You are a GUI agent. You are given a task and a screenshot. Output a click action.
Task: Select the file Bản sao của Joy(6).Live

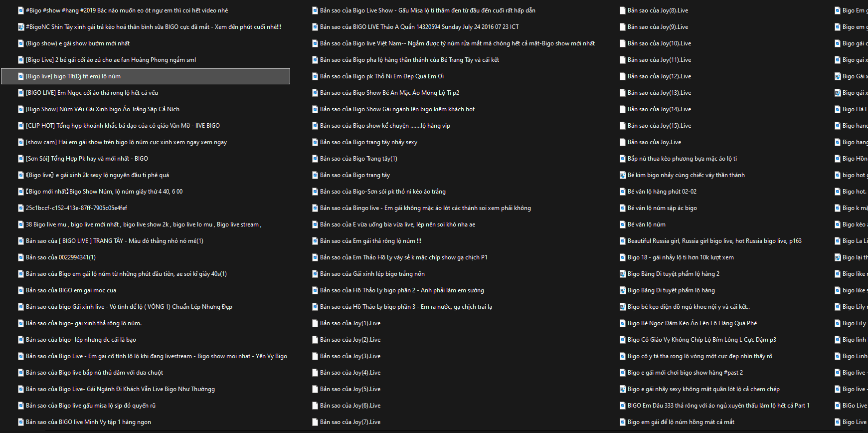[350, 406]
